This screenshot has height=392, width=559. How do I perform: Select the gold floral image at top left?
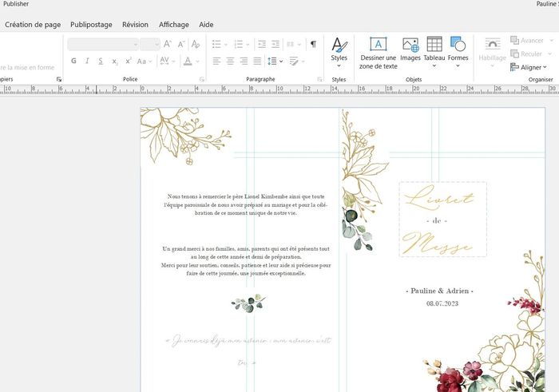(185, 137)
